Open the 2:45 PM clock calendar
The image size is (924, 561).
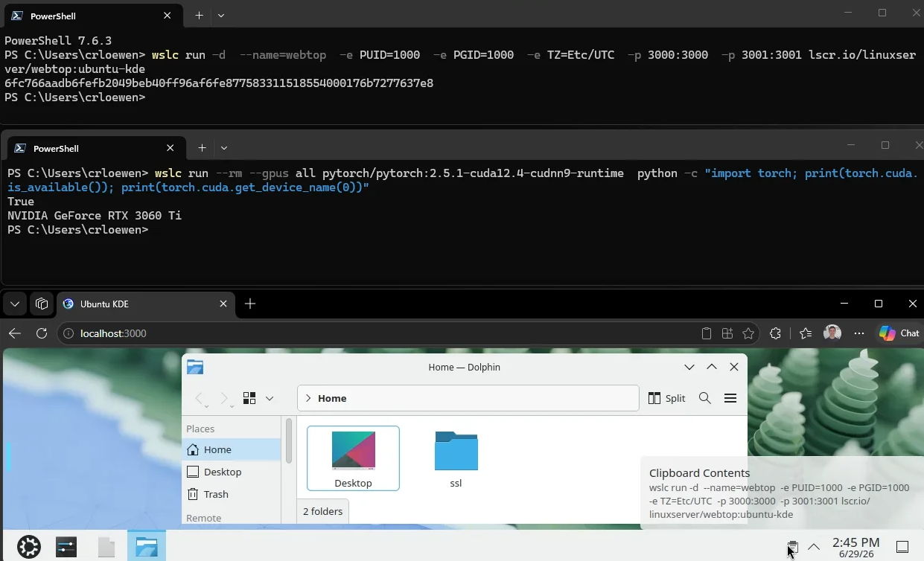(856, 547)
